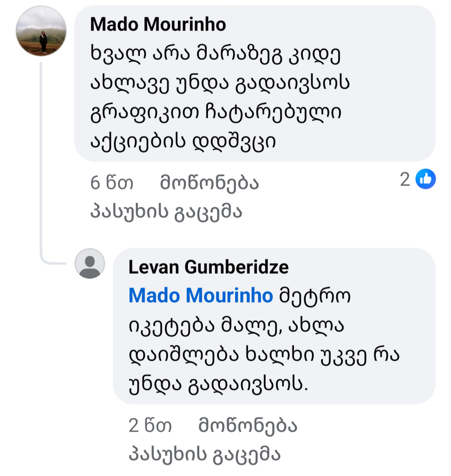Show reactions list via count '2'
451x476 pixels.
point(405,179)
